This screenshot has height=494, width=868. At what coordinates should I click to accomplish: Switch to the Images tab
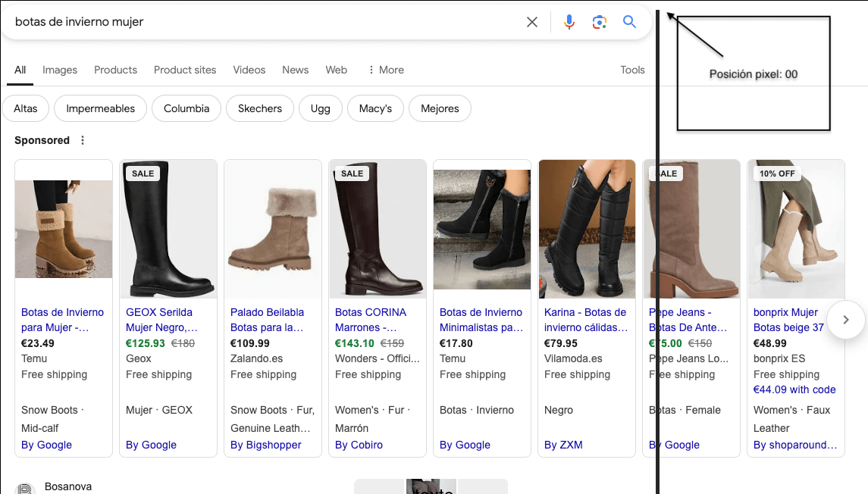pyautogui.click(x=59, y=70)
